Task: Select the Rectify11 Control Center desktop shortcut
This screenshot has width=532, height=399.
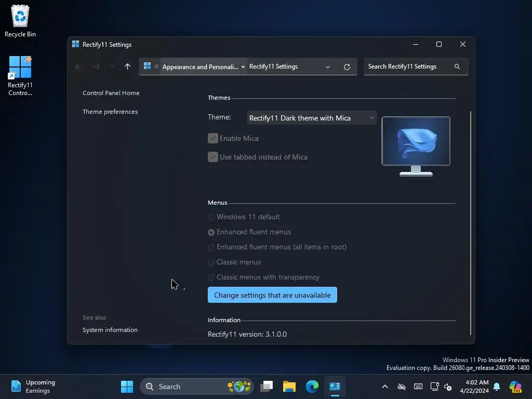Action: click(x=20, y=76)
